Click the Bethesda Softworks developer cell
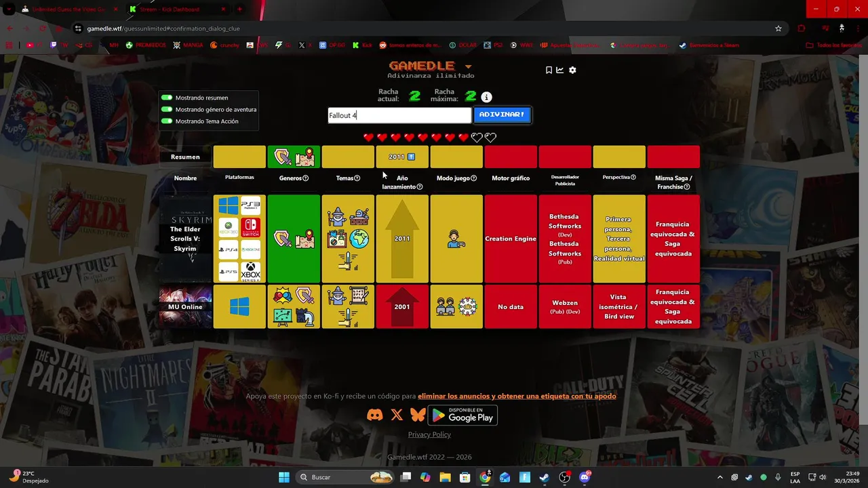The height and width of the screenshot is (488, 868). (x=565, y=239)
